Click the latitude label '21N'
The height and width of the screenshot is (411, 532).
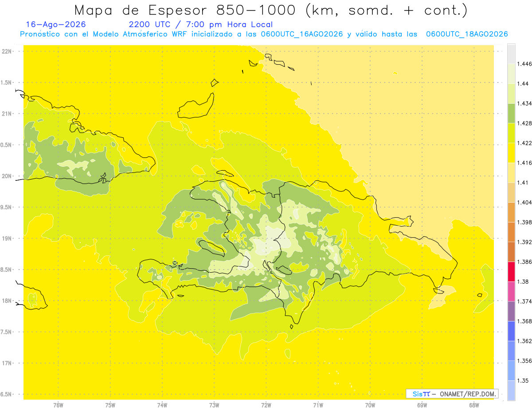point(8,114)
